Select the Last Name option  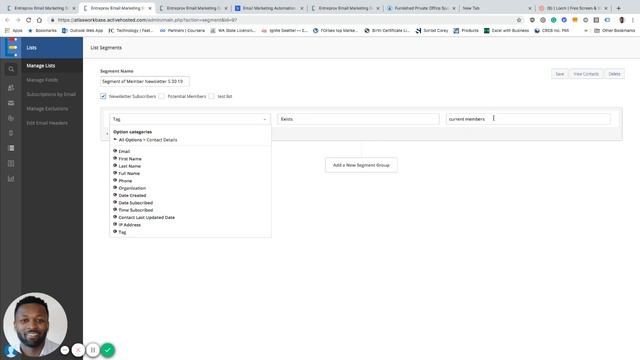tap(129, 166)
